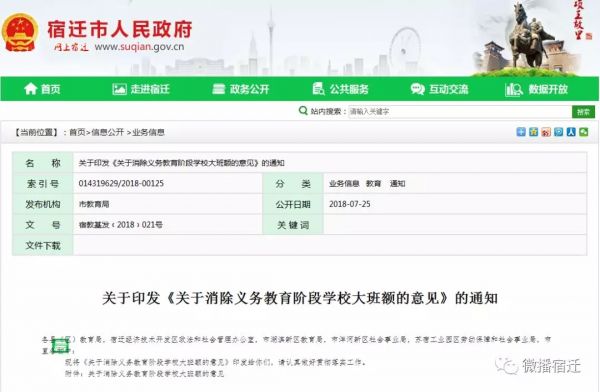Click the 公开日期 label cell

coord(293,204)
